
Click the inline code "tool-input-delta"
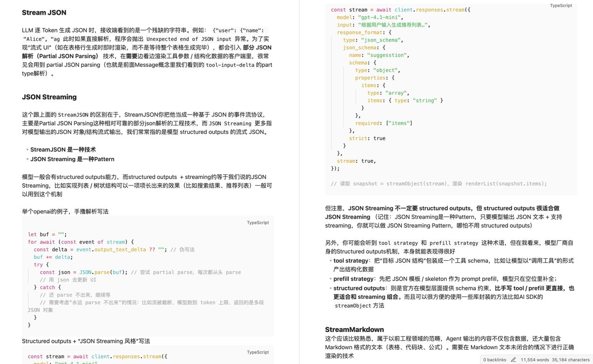(x=230, y=65)
